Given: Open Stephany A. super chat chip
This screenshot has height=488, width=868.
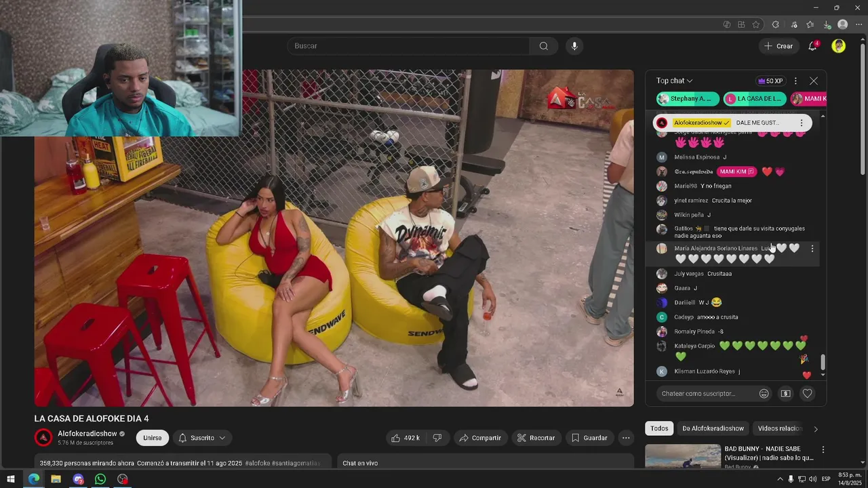Looking at the screenshot, I should 688,99.
